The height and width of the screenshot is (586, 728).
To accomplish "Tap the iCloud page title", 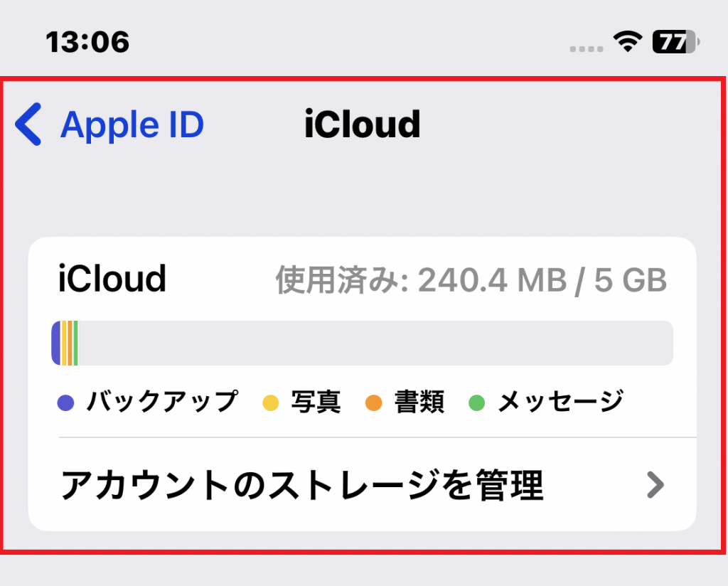I will 362,124.
